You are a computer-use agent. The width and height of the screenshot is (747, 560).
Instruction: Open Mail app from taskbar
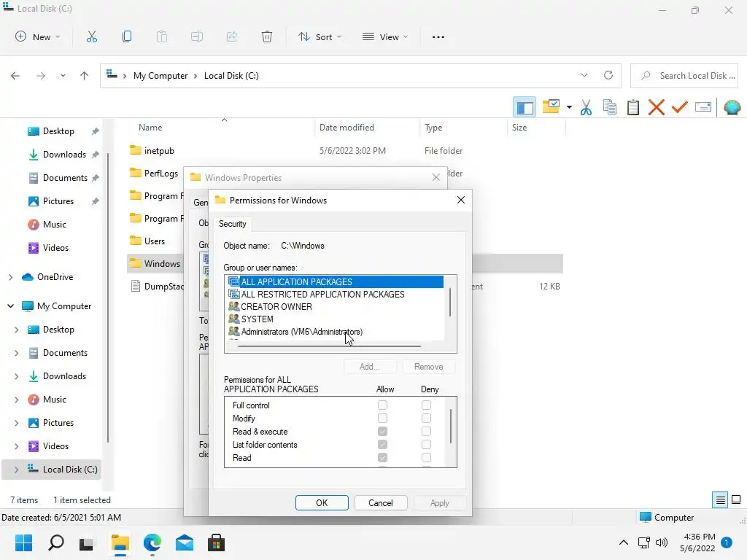pyautogui.click(x=185, y=542)
